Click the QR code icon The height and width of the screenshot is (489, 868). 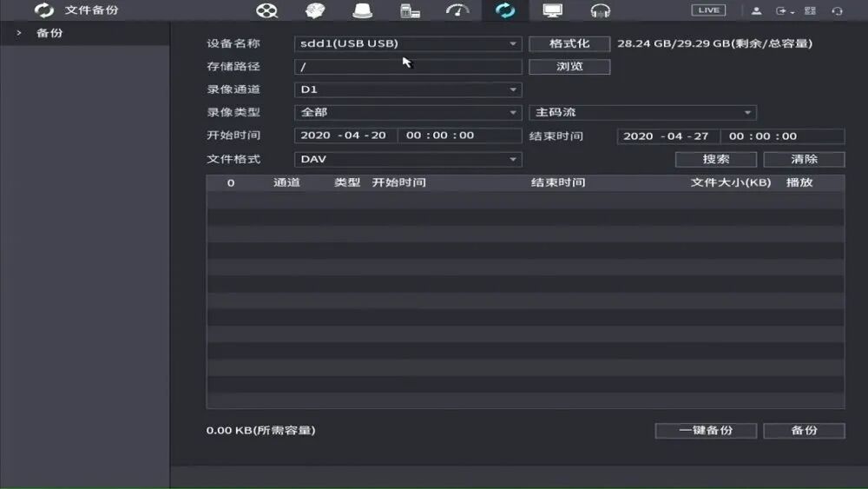tap(810, 10)
